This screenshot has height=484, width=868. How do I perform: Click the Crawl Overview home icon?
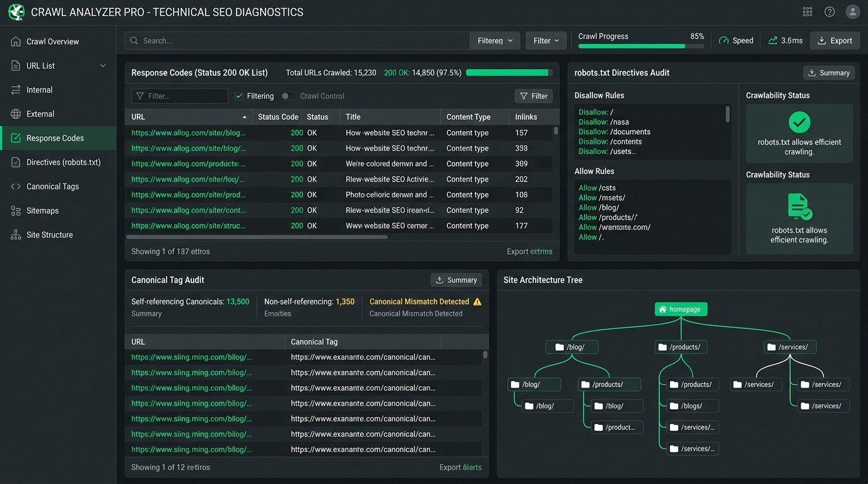[x=16, y=42]
